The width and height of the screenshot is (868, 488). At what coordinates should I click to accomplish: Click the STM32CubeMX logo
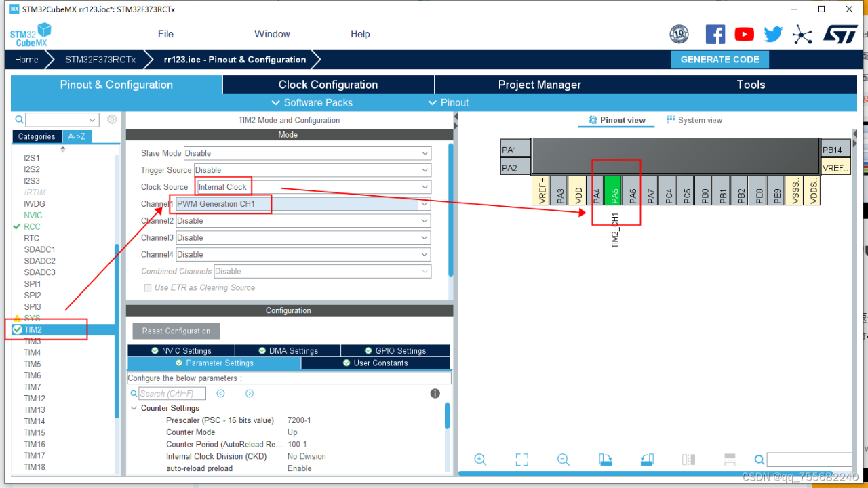point(31,35)
